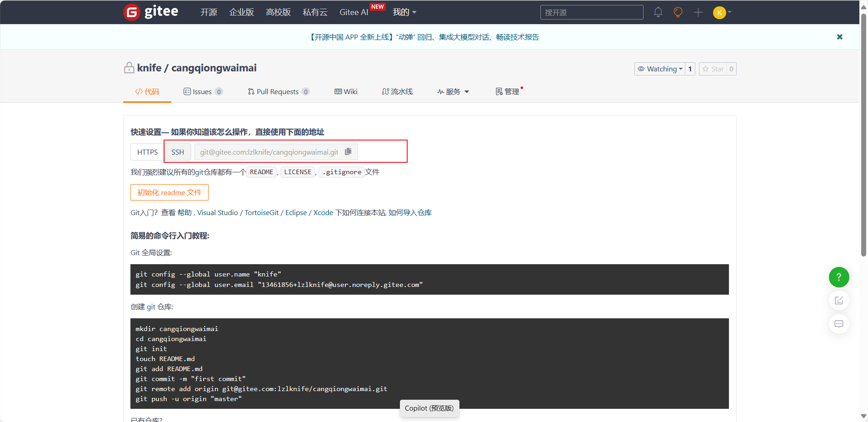The height and width of the screenshot is (422, 868).
Task: Open user avatar K menu
Action: click(722, 12)
